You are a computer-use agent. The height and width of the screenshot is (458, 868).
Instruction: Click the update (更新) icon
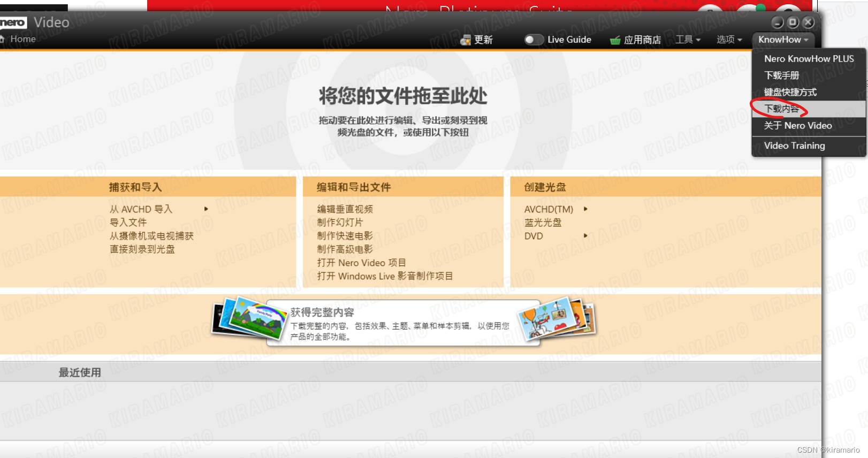[x=465, y=40]
